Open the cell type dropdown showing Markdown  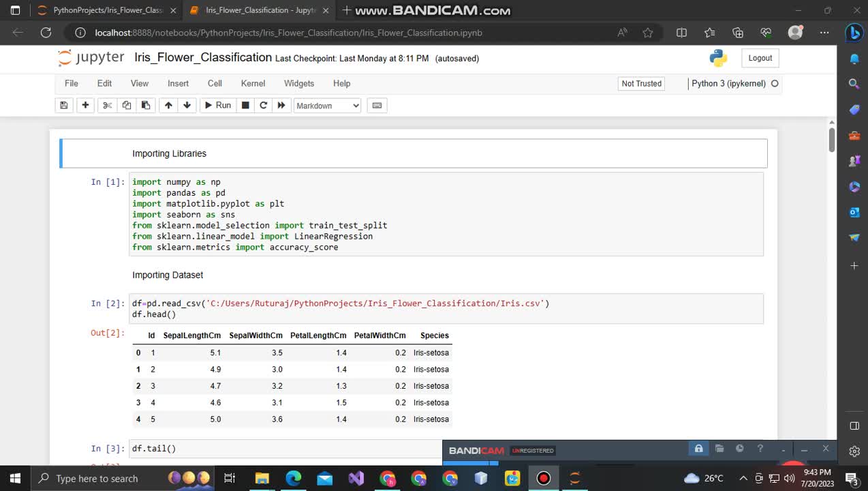327,106
